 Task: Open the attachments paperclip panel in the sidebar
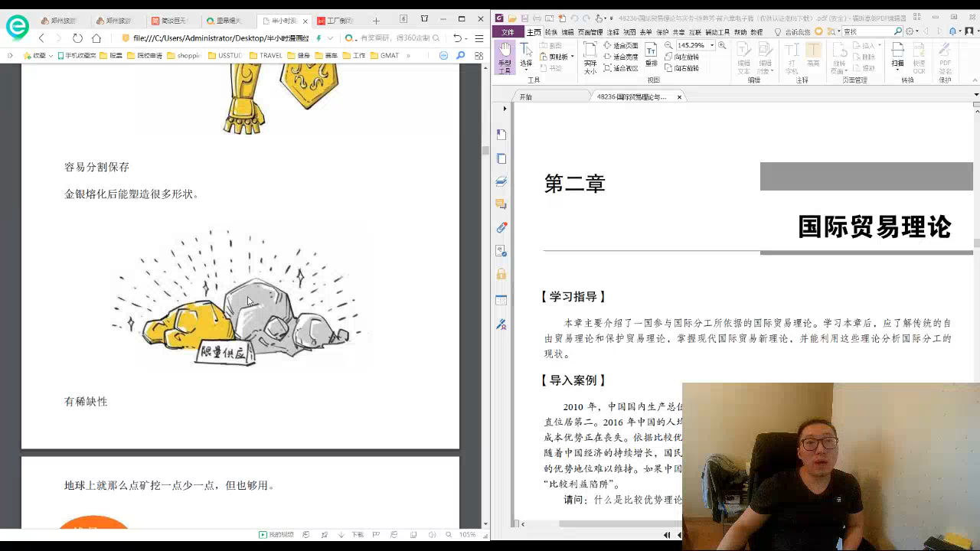pyautogui.click(x=501, y=227)
